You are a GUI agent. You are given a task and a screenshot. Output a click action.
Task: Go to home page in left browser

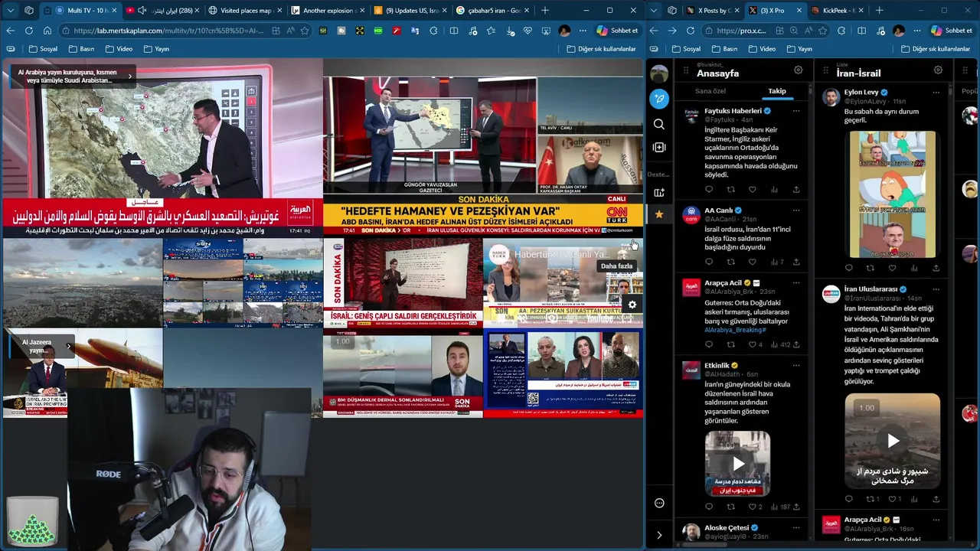47,31
